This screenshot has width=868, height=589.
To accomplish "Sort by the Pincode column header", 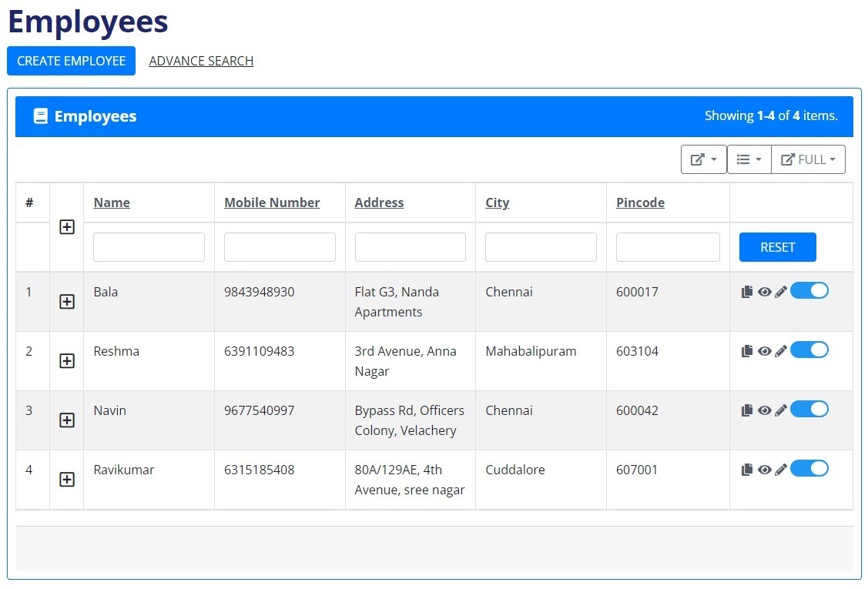I will click(x=640, y=202).
